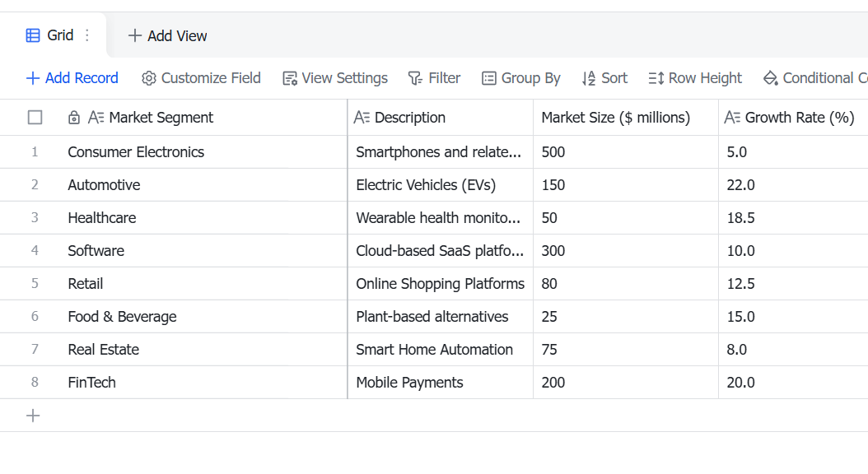
Task: Add a new row with bottom plus icon
Action: (33, 416)
